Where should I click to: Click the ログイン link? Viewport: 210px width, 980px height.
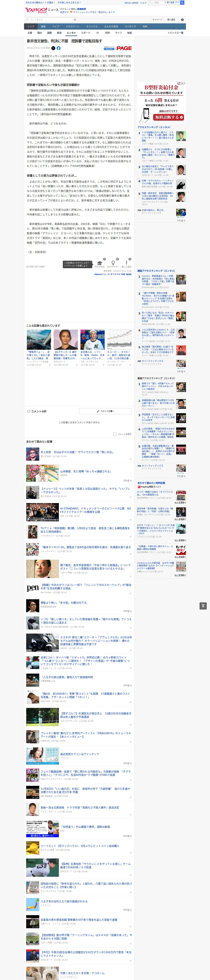pos(64,12)
